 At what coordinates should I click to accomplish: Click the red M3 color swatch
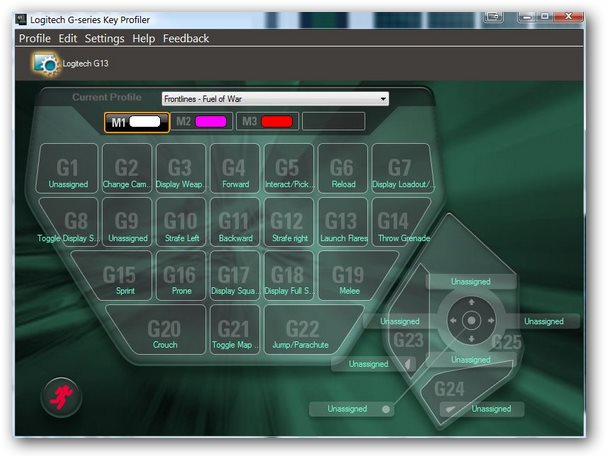[x=277, y=122]
